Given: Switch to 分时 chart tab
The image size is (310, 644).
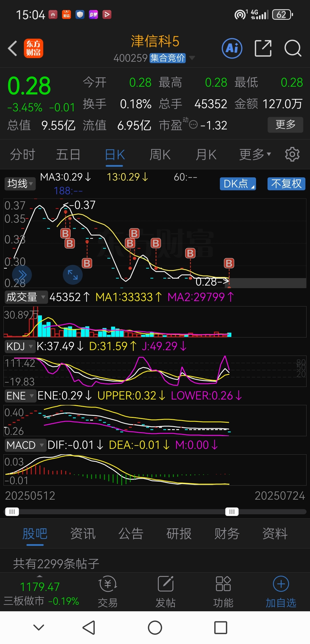Looking at the screenshot, I should click(22, 154).
